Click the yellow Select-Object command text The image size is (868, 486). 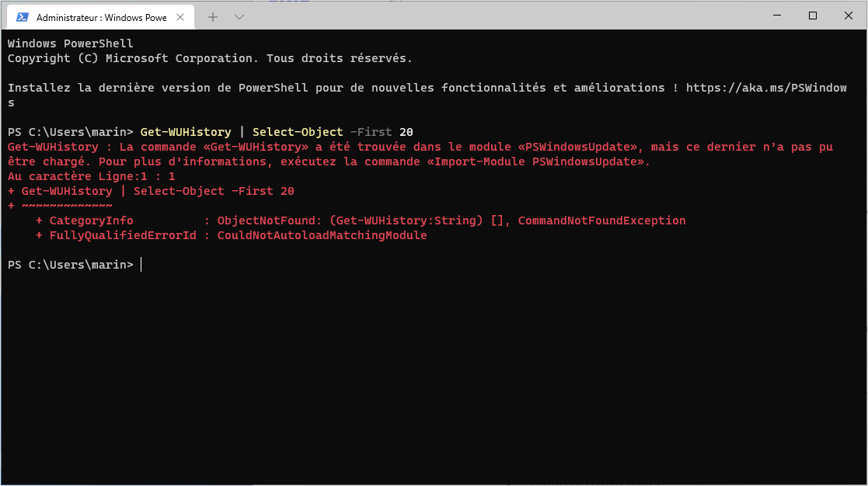point(298,132)
